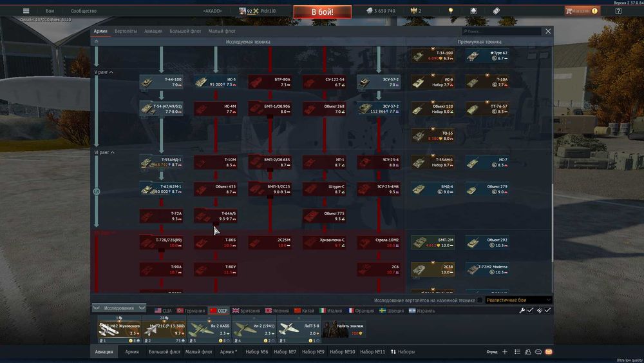Click the В бой! battle button

coord(323,12)
